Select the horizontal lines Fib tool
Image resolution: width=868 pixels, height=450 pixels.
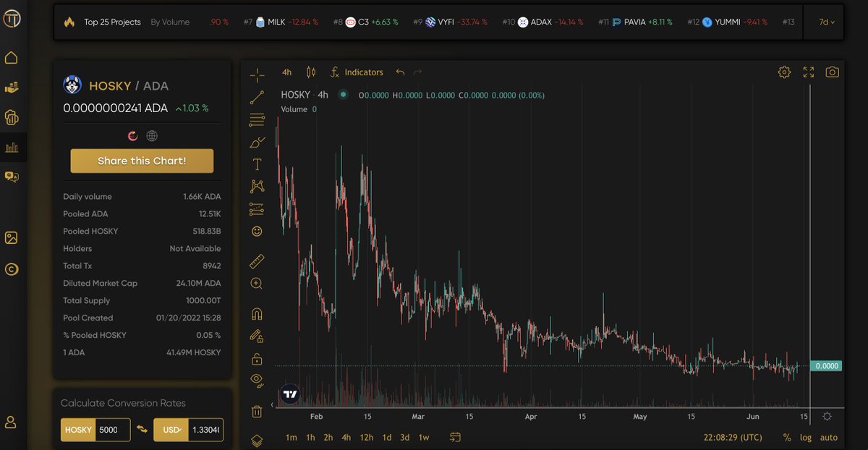257,120
